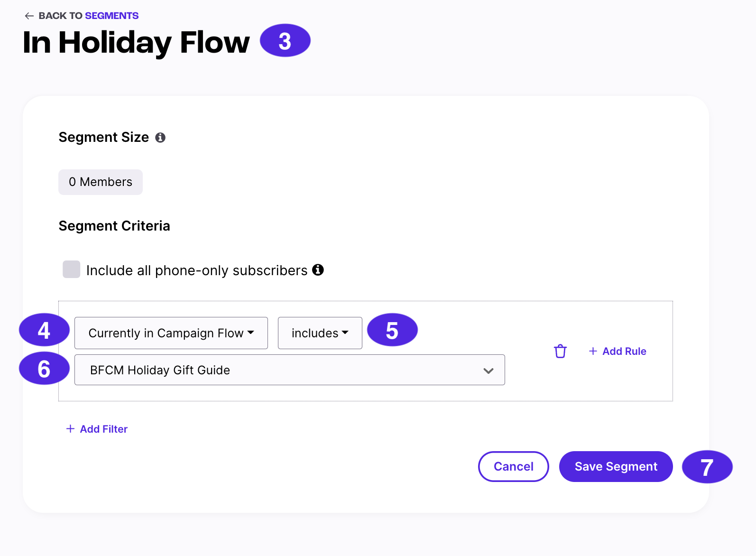This screenshot has width=756, height=556.
Task: Click the back arrow icon
Action: (29, 16)
